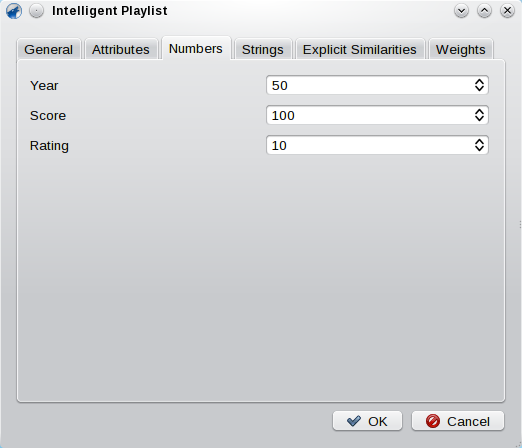
Task: Increase the Score value with up arrow
Action: coord(479,111)
